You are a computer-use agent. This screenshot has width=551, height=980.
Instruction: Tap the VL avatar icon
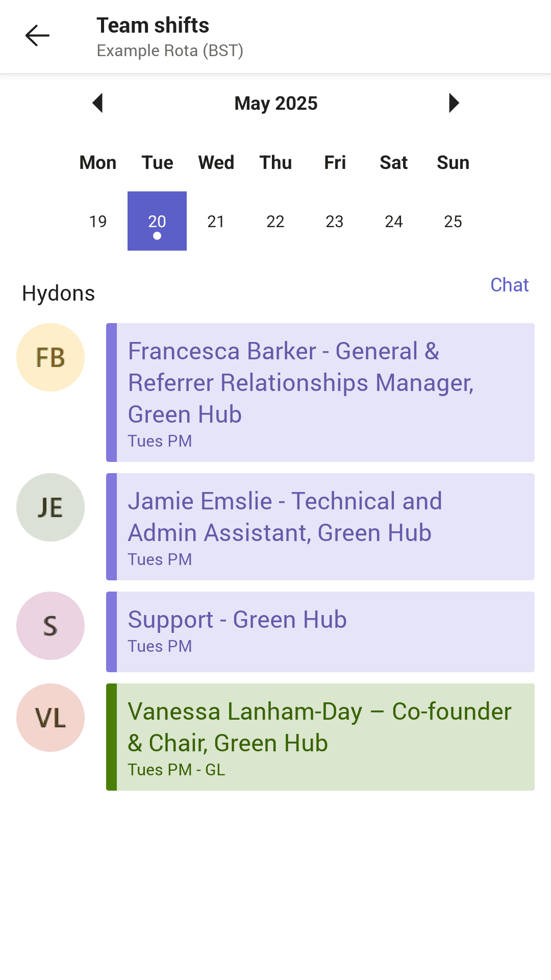point(51,718)
